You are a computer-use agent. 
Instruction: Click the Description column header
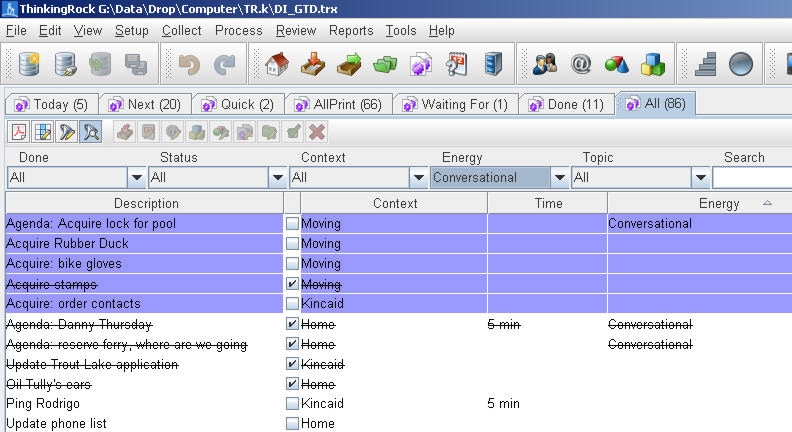[146, 203]
